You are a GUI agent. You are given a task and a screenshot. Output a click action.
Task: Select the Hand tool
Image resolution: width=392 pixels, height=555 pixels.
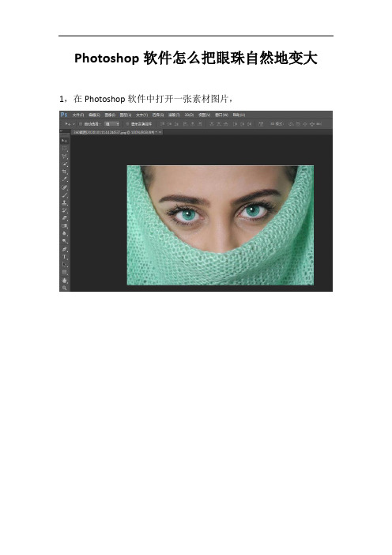coord(64,281)
